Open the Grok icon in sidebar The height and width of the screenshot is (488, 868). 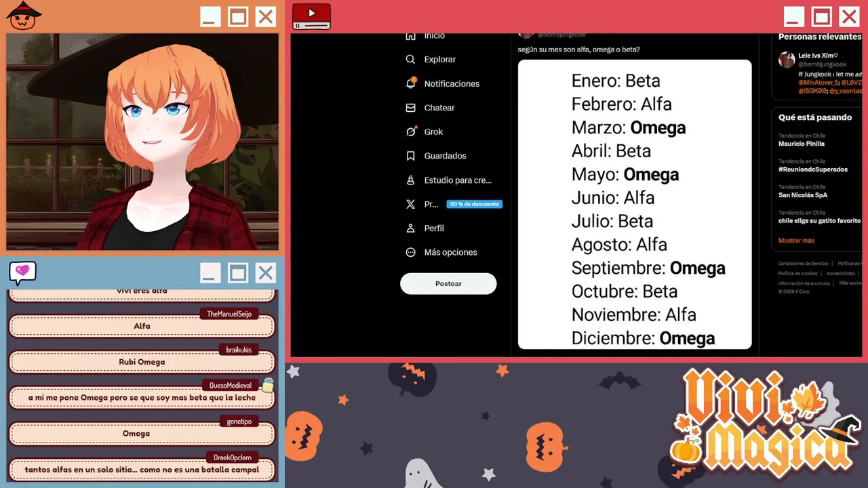coord(410,131)
